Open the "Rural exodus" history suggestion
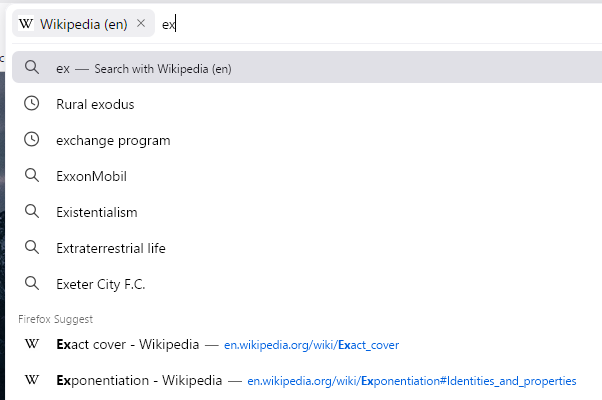This screenshot has width=602, height=400. click(95, 104)
